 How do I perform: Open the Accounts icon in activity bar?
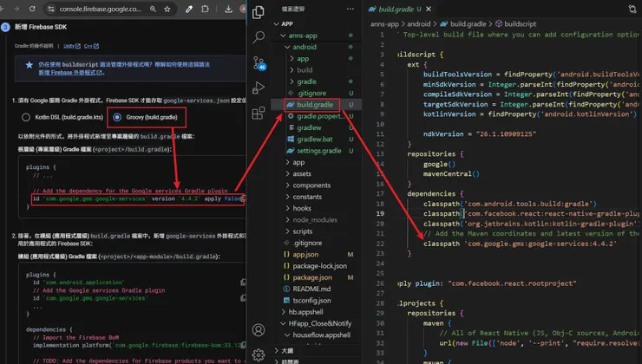259,329
